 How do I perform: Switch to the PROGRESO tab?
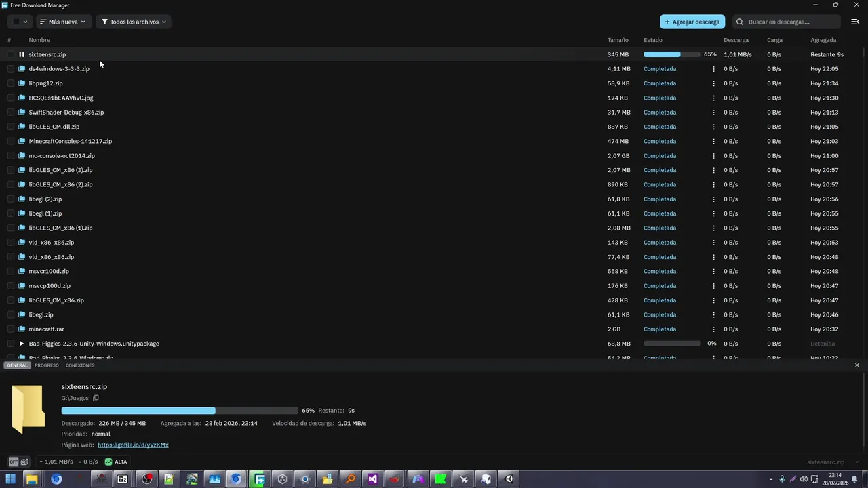(x=47, y=365)
